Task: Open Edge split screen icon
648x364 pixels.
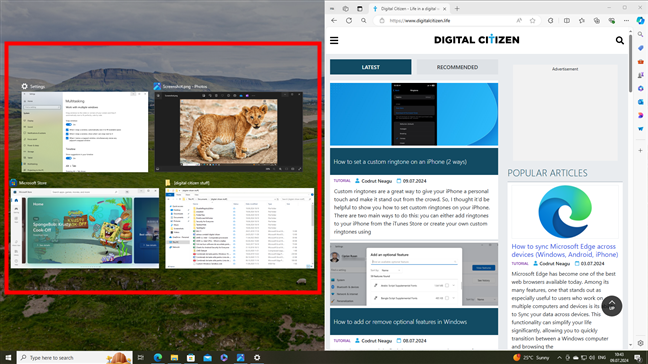Action: 567,21
